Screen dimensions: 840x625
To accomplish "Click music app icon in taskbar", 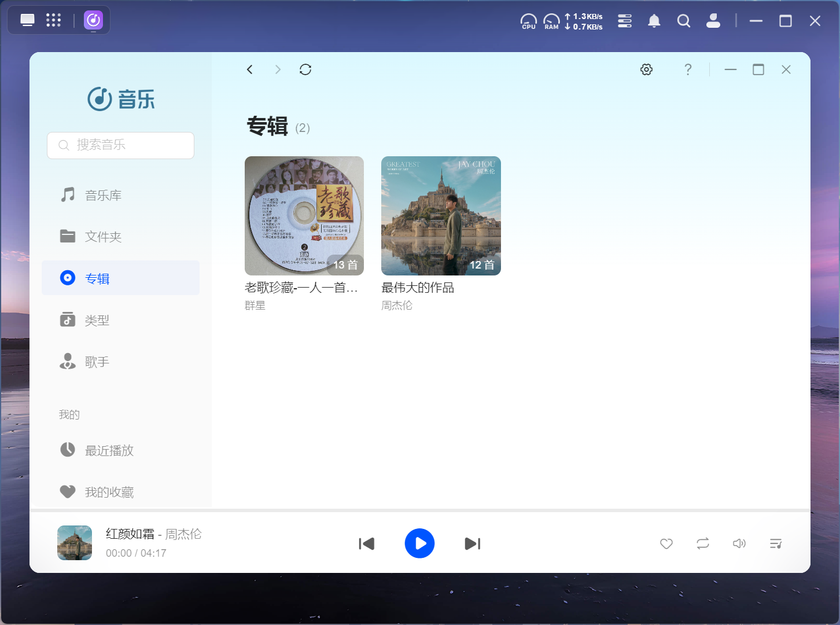I will pos(93,20).
